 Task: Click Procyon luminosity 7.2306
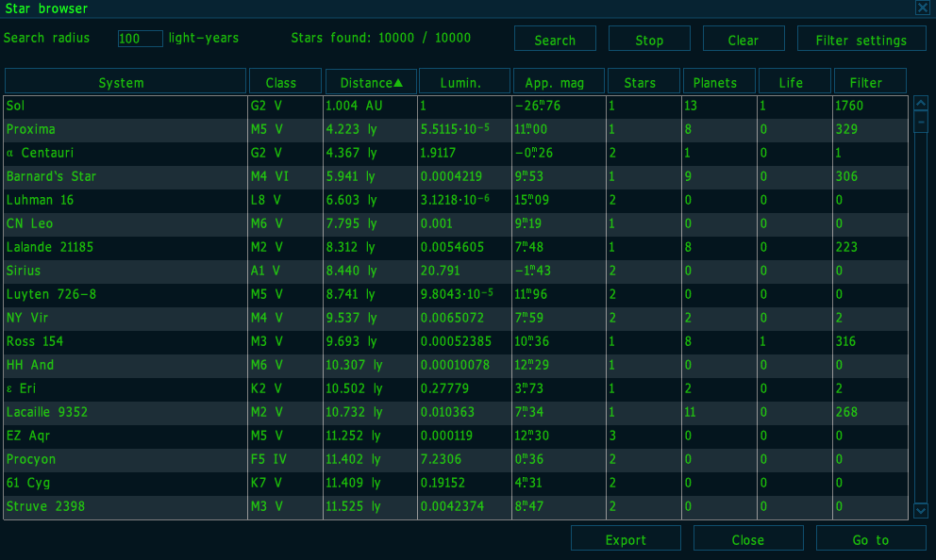click(441, 459)
